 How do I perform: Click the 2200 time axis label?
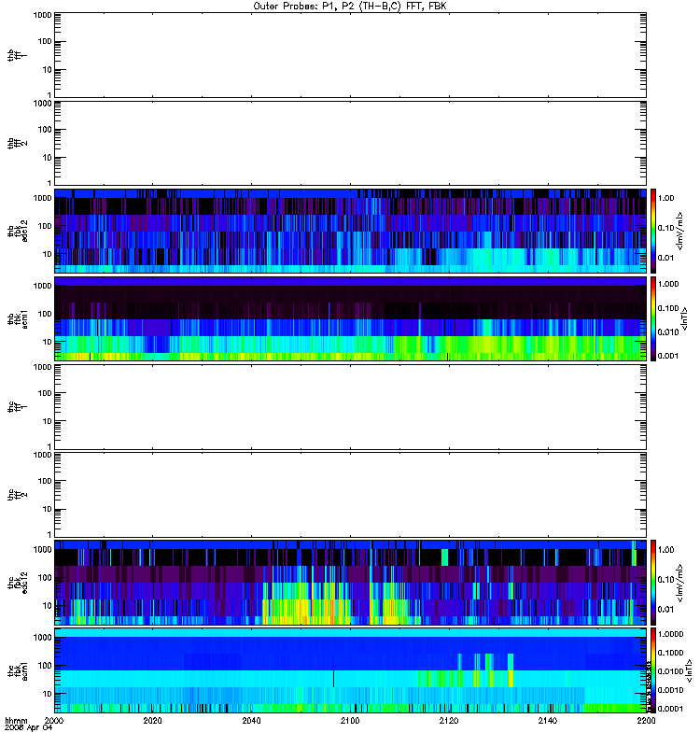click(x=646, y=720)
